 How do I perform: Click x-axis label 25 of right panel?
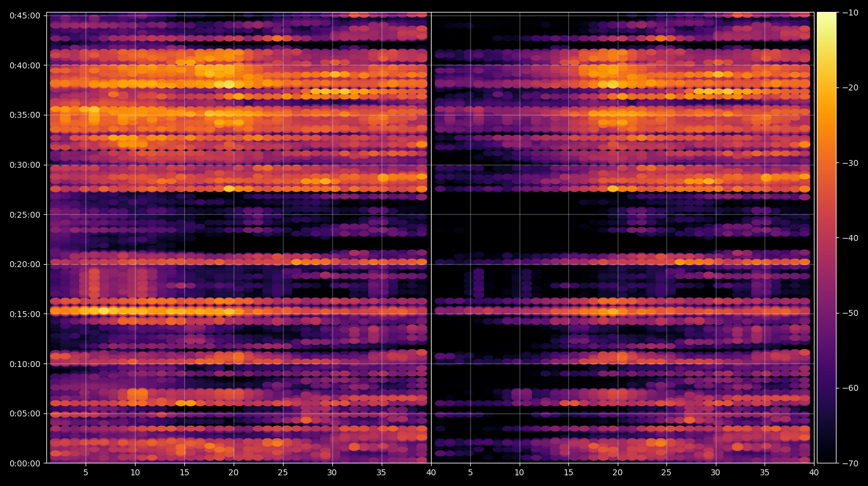click(x=666, y=473)
